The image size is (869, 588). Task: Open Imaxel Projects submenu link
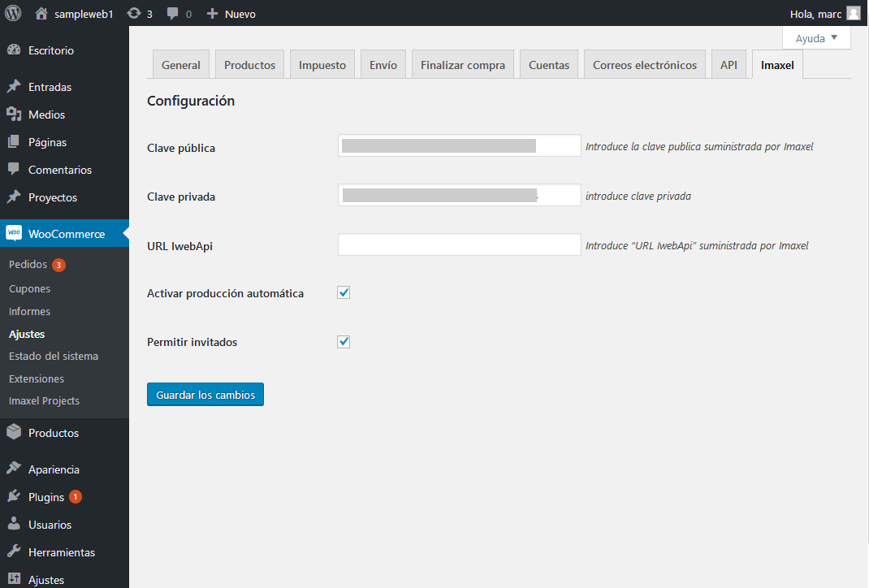(44, 401)
